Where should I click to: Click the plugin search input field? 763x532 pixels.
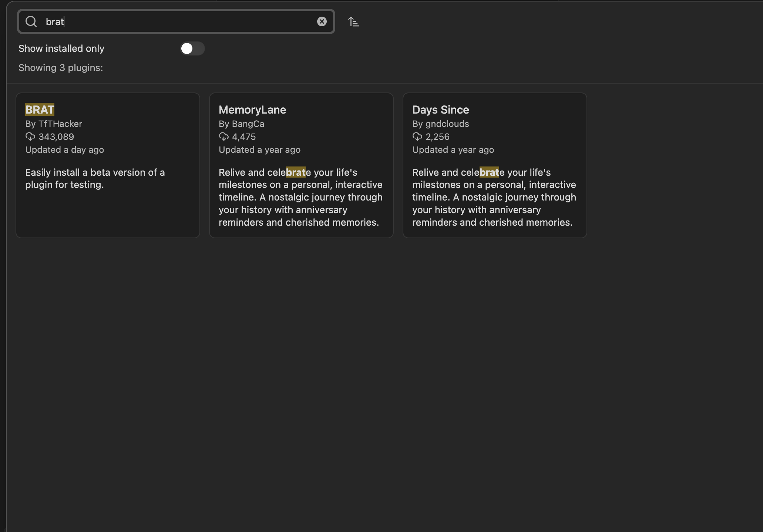[178, 21]
